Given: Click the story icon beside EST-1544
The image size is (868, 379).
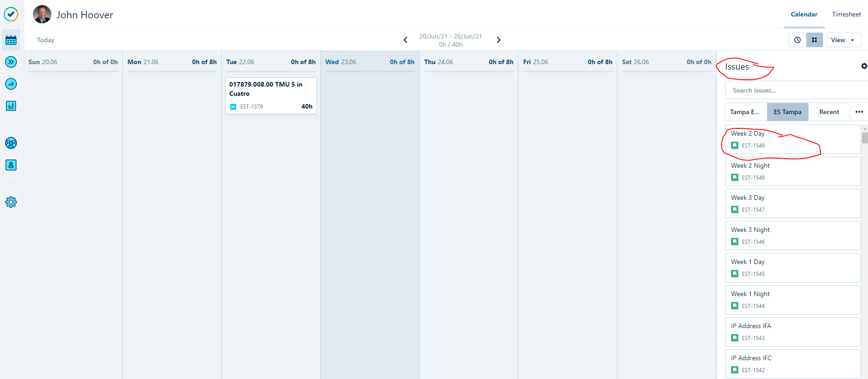Looking at the screenshot, I should tap(735, 306).
